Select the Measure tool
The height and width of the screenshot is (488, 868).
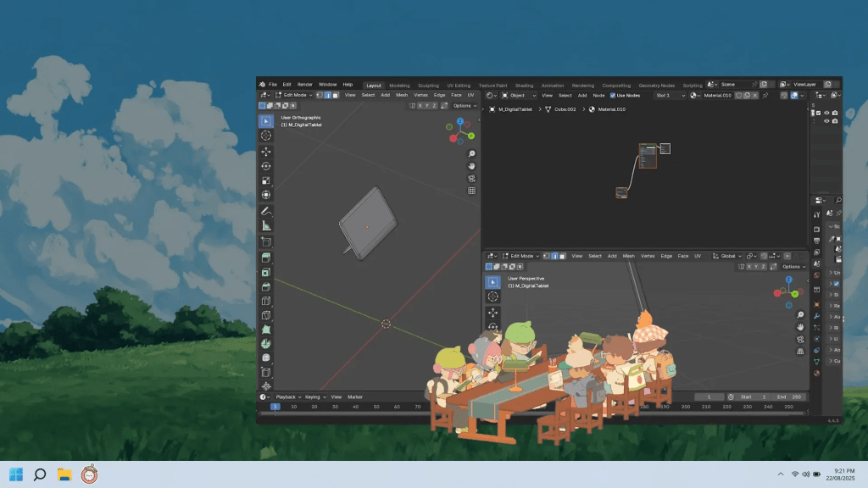(x=266, y=225)
